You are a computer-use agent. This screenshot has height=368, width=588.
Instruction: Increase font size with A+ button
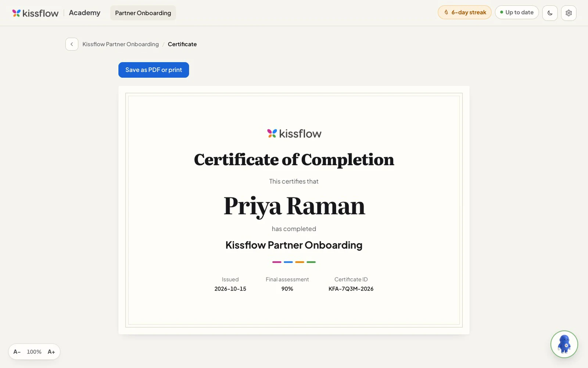(x=51, y=352)
